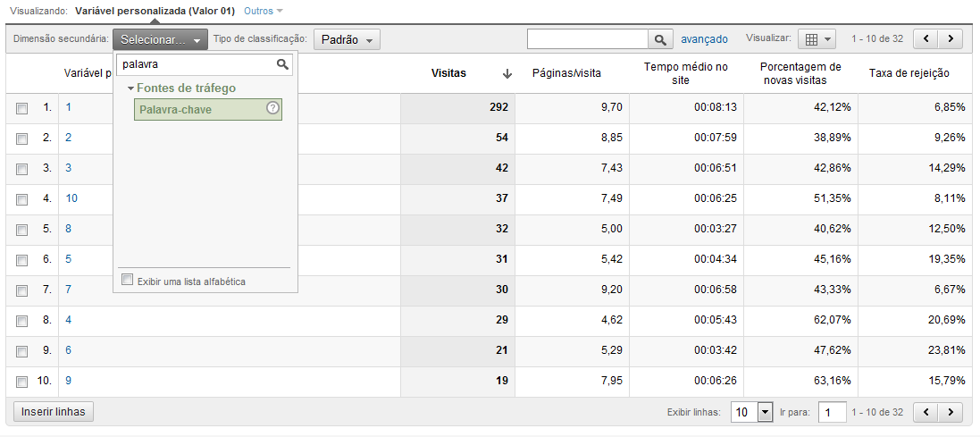Screen dimensions: 980x437
Task: Select the checkbox for row 10
Action: (22, 382)
